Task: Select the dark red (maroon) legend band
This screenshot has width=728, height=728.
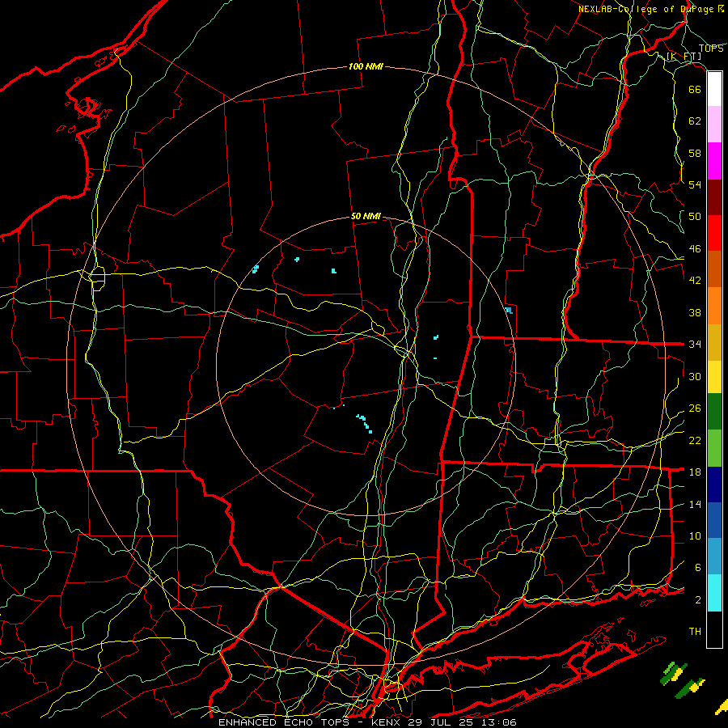Action: point(714,197)
